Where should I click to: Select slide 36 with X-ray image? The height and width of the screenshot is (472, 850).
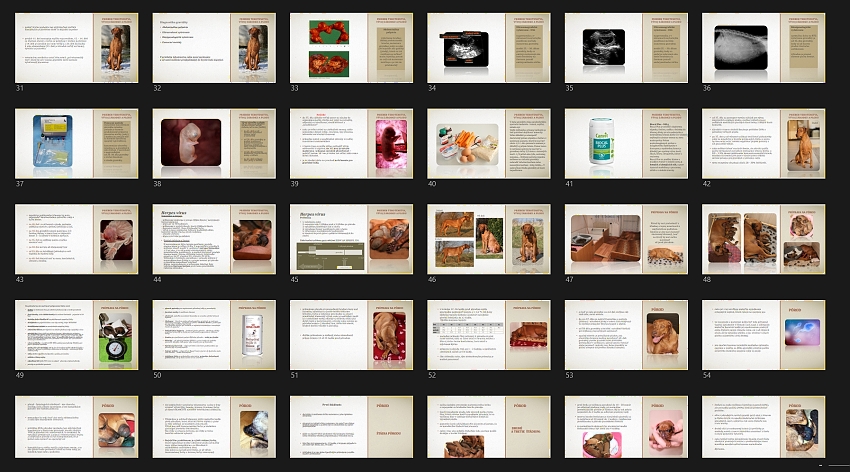pos(763,47)
